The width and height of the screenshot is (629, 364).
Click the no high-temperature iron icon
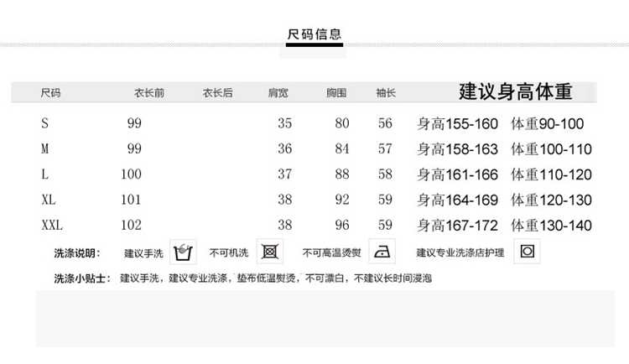click(x=382, y=252)
